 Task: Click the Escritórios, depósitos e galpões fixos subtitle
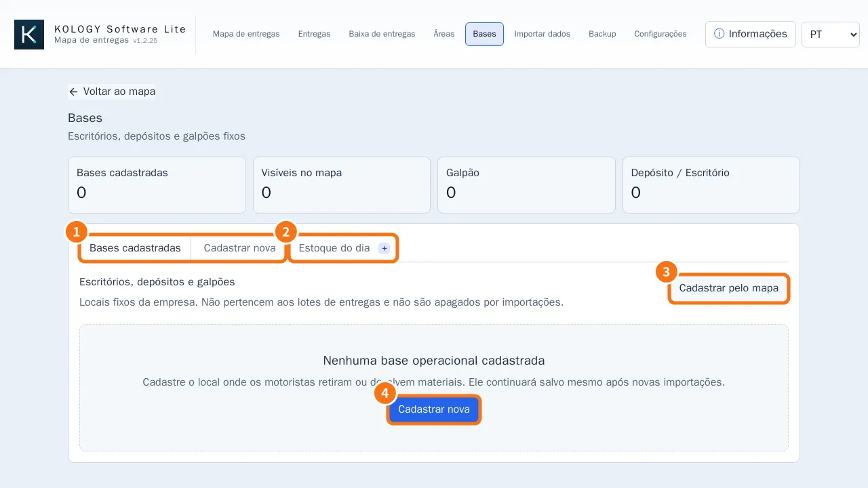(157, 136)
